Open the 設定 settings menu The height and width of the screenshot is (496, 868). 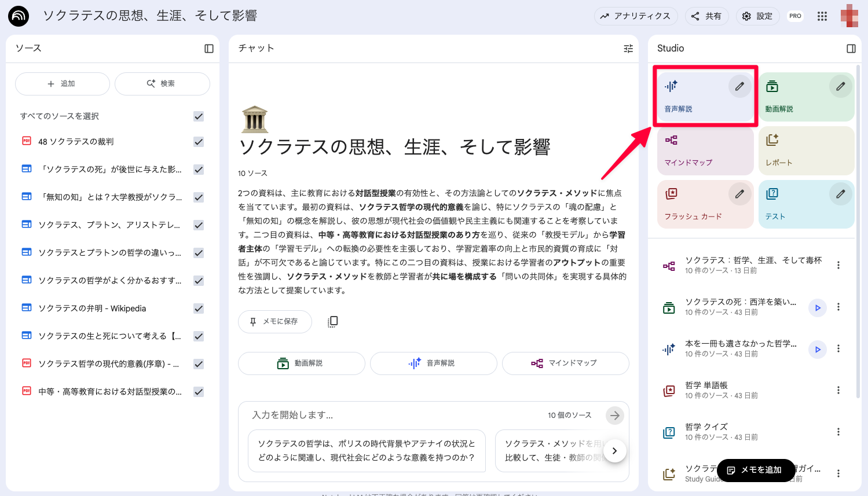pos(757,16)
